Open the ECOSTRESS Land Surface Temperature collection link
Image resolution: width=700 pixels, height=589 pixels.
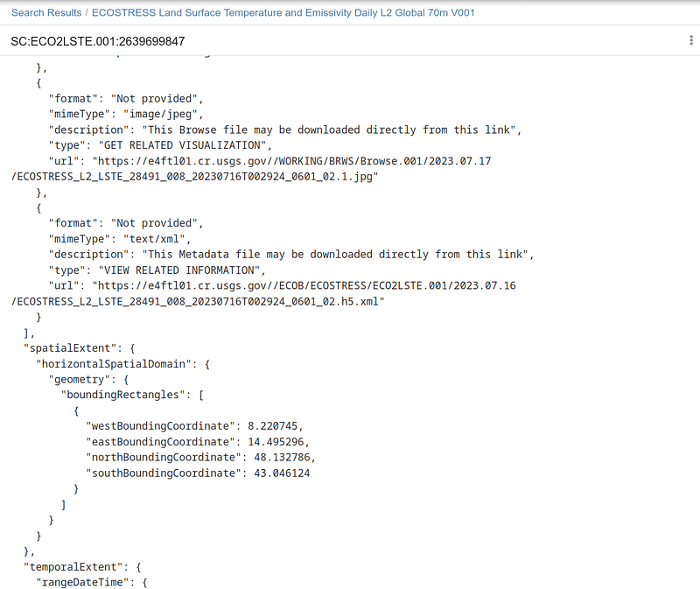point(283,12)
